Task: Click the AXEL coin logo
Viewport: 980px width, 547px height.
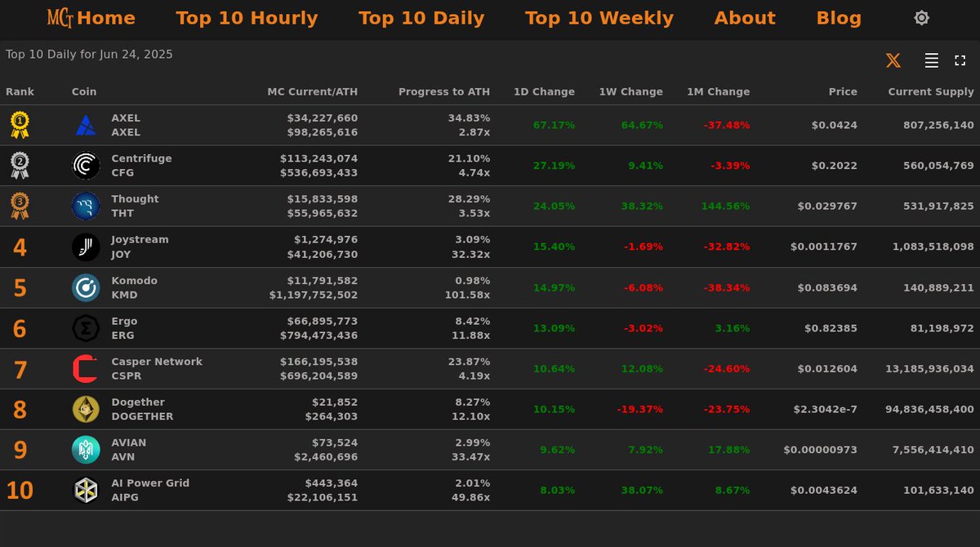Action: 86,125
